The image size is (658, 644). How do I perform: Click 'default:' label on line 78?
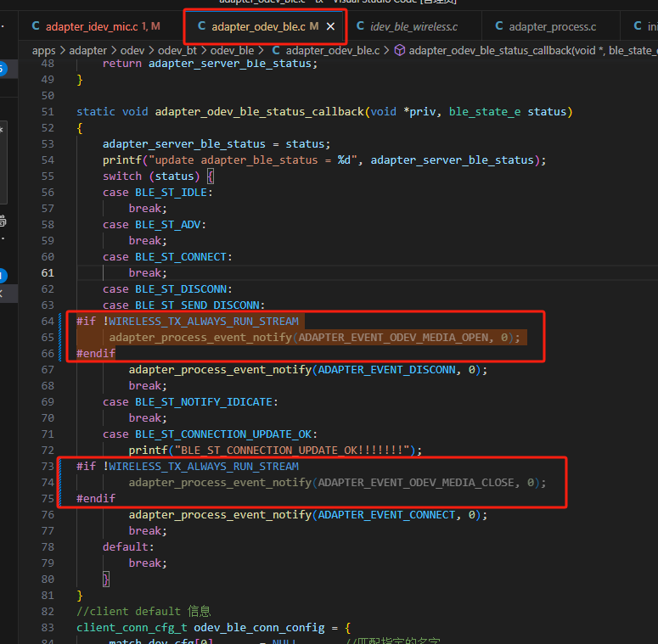point(128,547)
